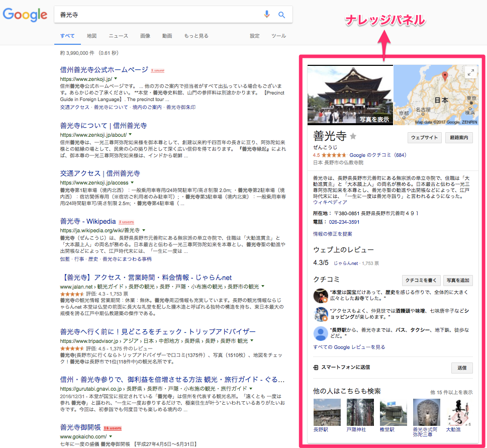Open 善光寺御開帳 result
Image resolution: width=487 pixels, height=448 pixels.
click(x=80, y=427)
